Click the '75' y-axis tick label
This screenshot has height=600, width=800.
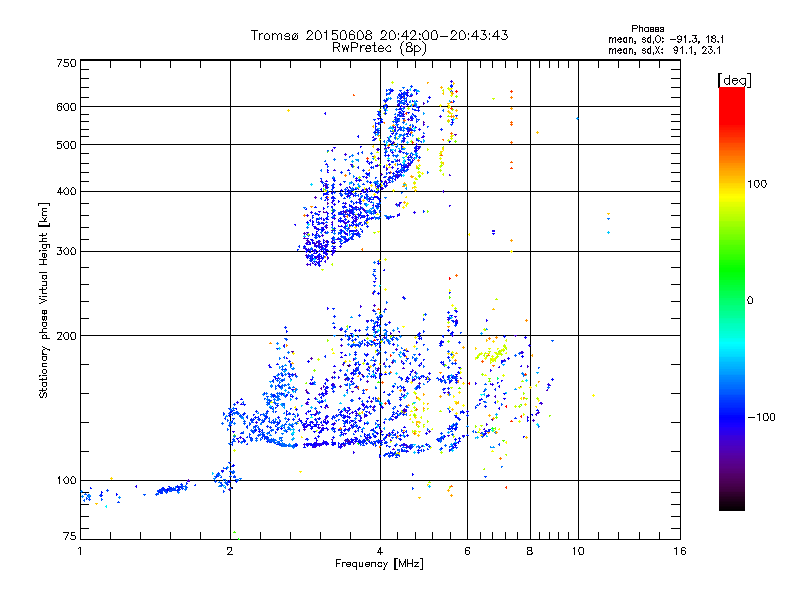point(70,536)
